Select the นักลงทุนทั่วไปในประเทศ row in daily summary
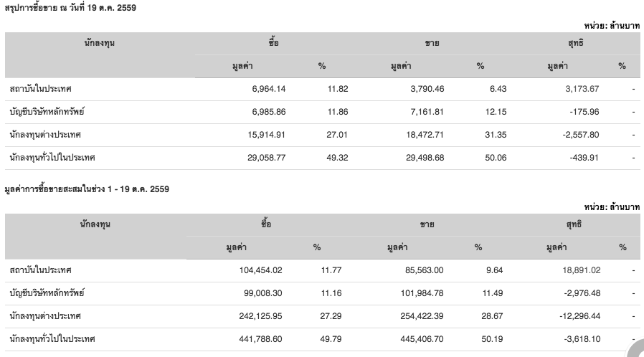 coord(323,158)
